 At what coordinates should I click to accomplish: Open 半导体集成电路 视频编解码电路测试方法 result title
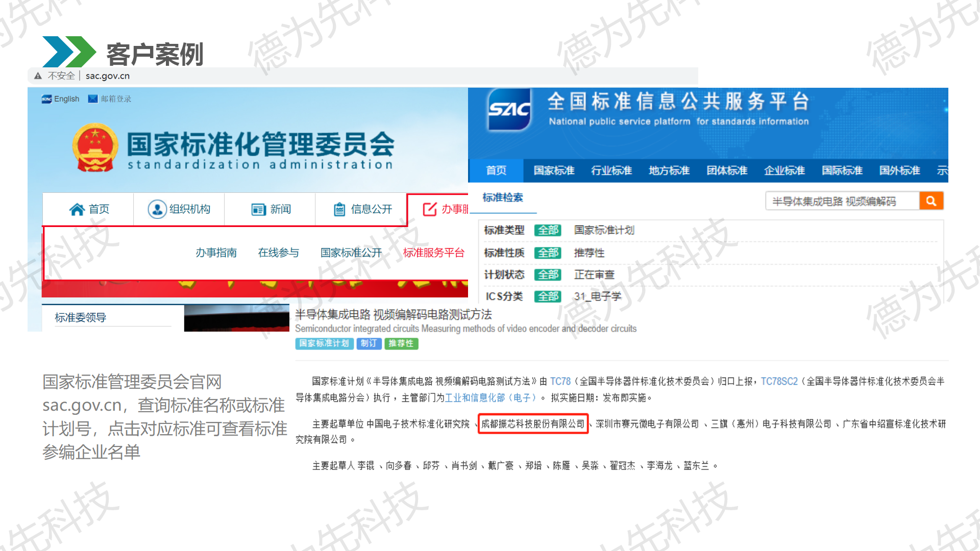394,314
